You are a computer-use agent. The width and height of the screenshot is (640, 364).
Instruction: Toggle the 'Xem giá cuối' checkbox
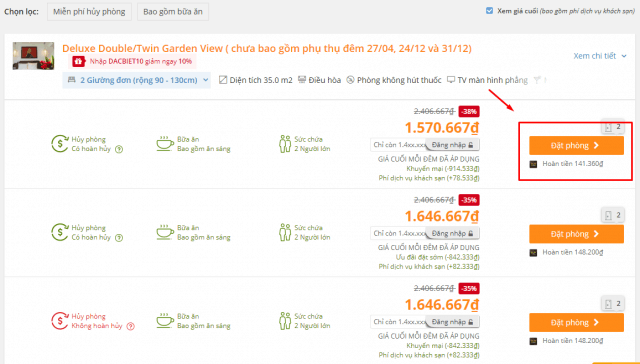489,11
